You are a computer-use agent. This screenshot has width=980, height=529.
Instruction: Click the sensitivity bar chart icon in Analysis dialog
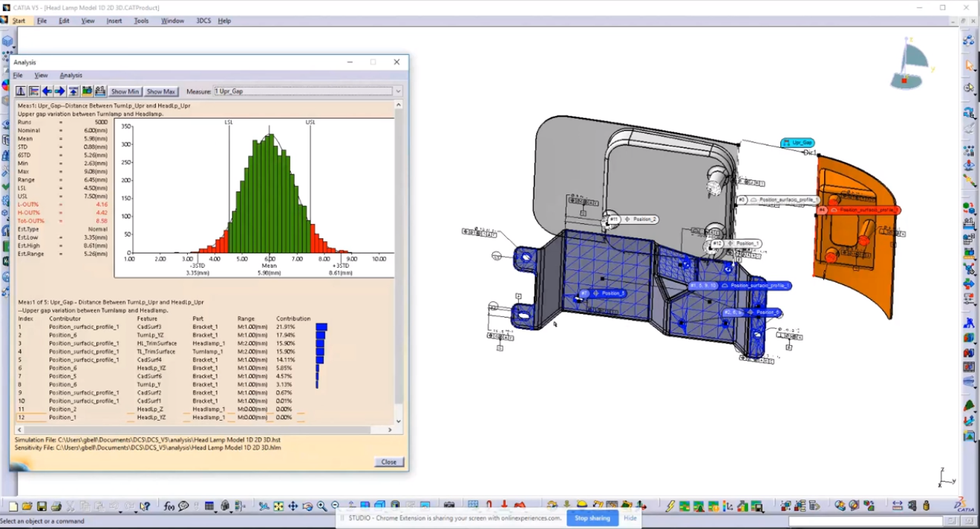coord(34,91)
